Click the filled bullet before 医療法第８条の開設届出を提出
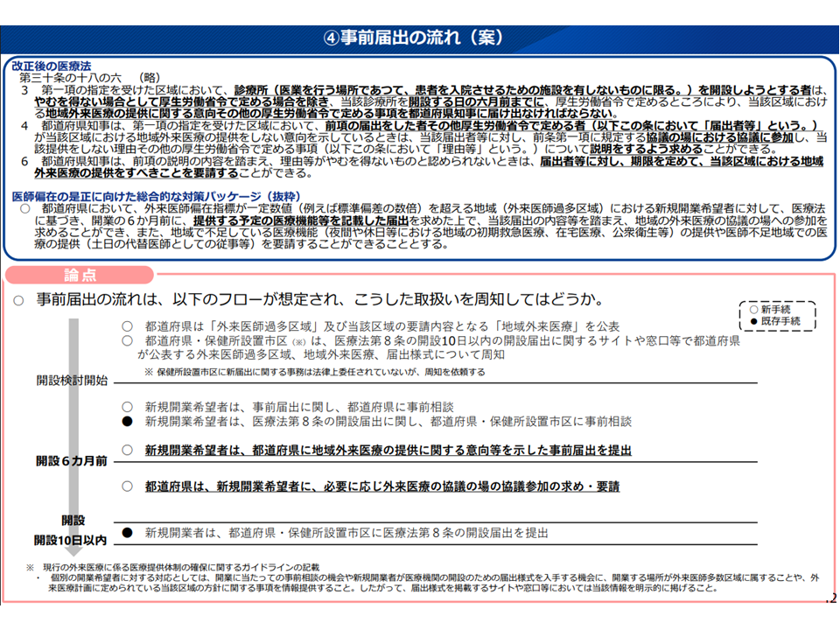This screenshot has width=840, height=630. [x=127, y=532]
